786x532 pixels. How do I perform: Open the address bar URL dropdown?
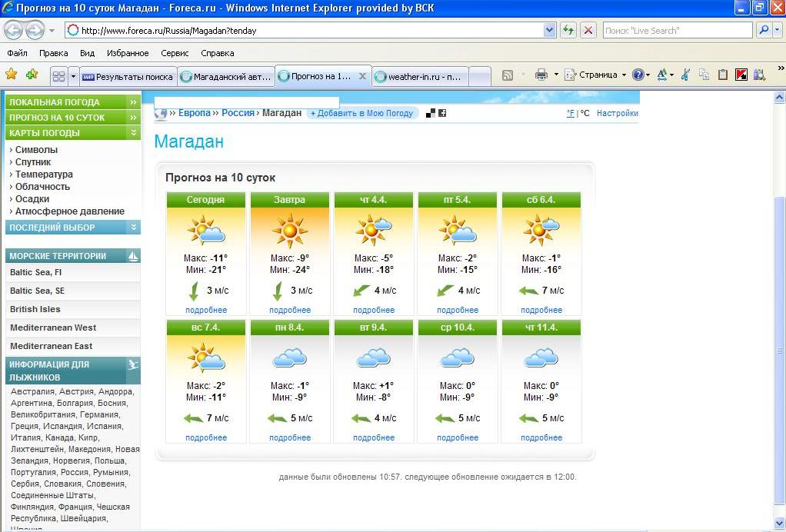click(549, 31)
